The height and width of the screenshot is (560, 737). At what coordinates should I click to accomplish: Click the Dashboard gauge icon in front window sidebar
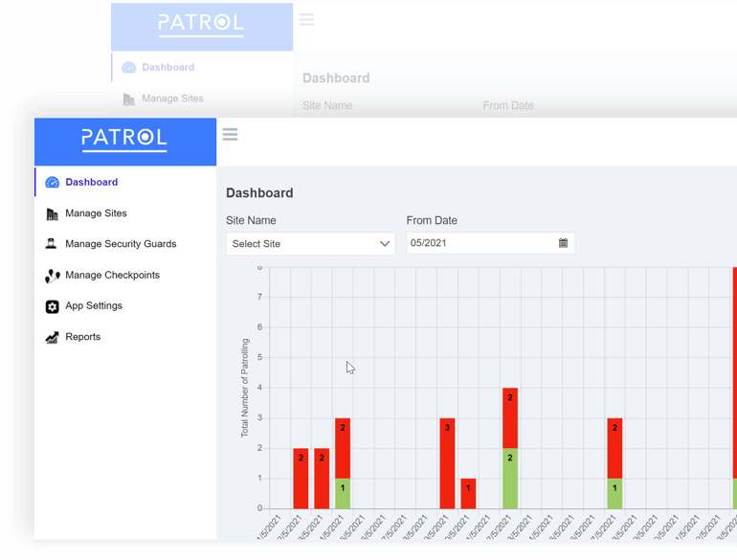click(53, 183)
